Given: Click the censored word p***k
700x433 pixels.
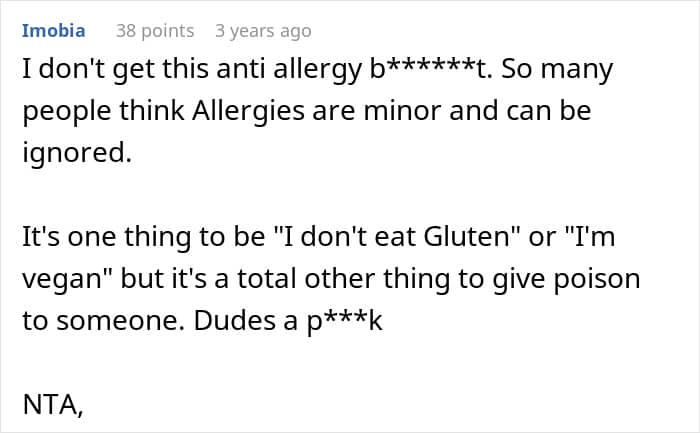Looking at the screenshot, I should pos(345,321).
